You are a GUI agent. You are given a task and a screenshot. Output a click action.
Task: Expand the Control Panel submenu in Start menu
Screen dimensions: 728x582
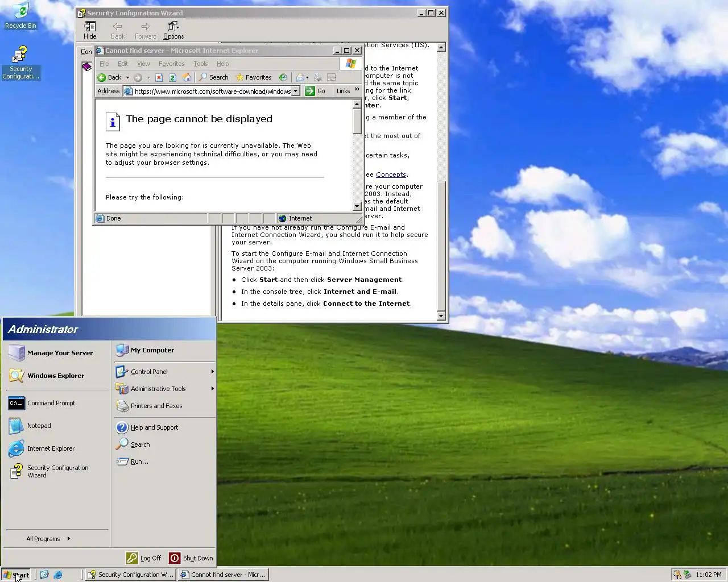[x=212, y=372]
